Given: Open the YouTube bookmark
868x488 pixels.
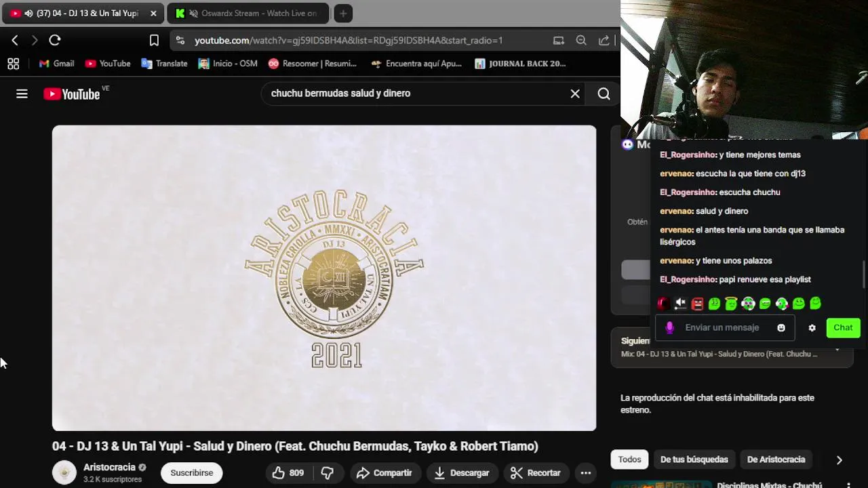Looking at the screenshot, I should pyautogui.click(x=108, y=64).
